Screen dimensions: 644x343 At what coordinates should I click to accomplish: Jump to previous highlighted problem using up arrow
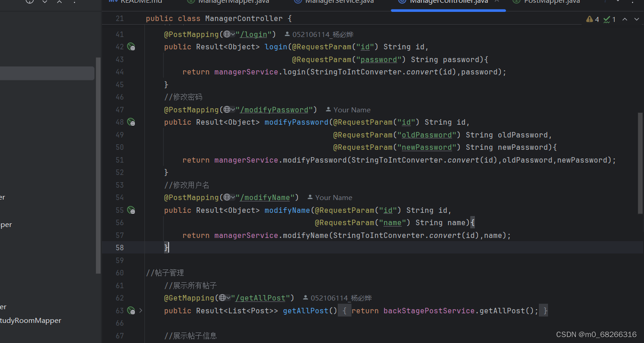coord(625,19)
